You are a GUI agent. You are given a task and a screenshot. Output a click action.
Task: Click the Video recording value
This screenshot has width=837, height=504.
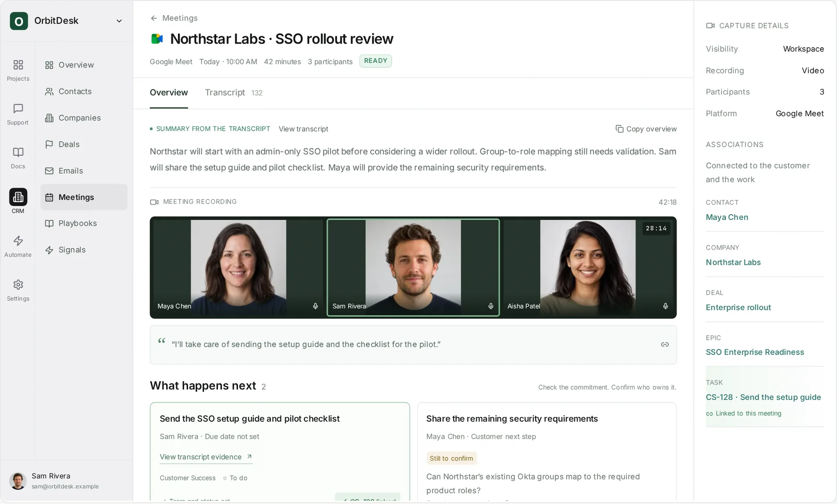pos(813,71)
